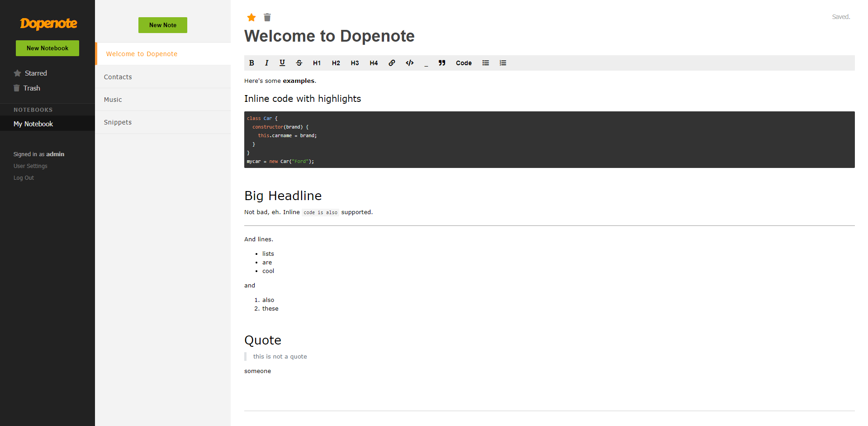Open the Trash in the sidebar
The height and width of the screenshot is (426, 868).
(27, 88)
